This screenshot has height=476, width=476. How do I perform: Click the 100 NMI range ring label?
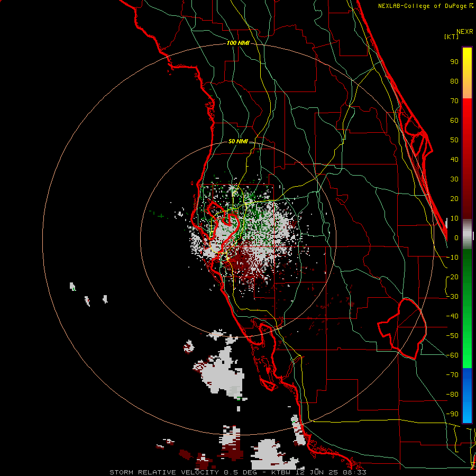point(238,43)
